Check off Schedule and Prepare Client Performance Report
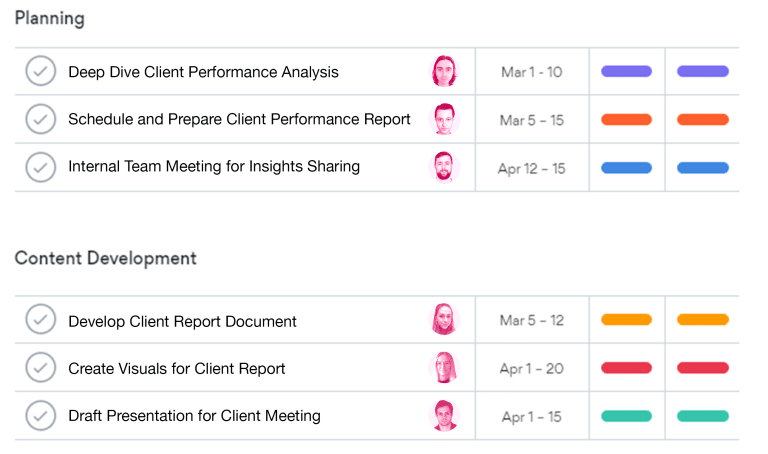 (40, 120)
